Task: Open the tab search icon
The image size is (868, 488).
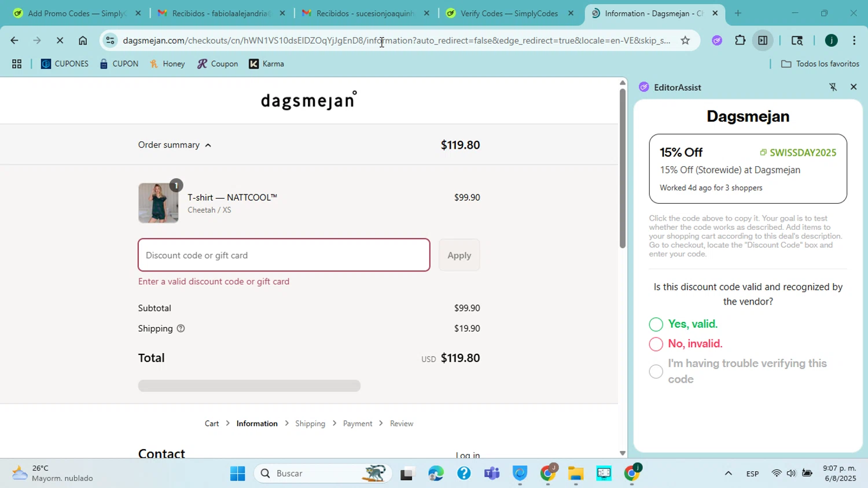Action: (x=797, y=41)
